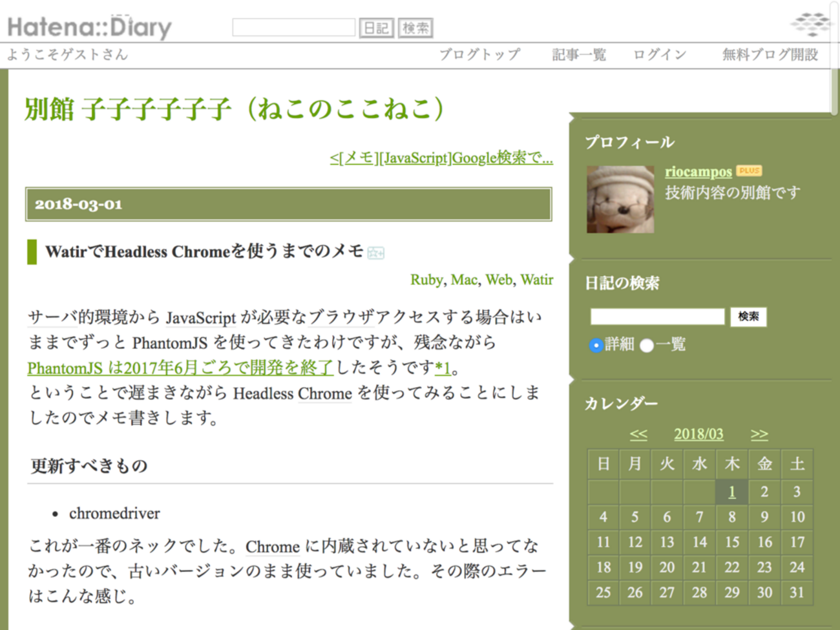Open the Ruby category tag
Screen dimensions: 840x630
426,280
